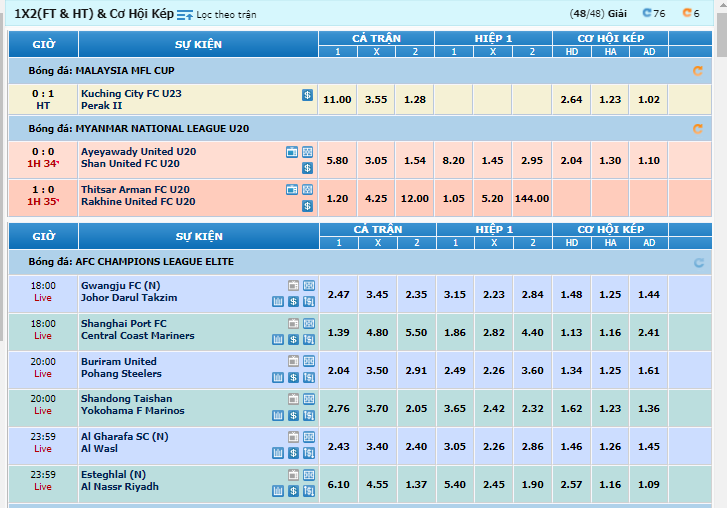727x508 pixels.
Task: Select first-half draw odds 2.26 for Buriram United match
Action: click(494, 371)
